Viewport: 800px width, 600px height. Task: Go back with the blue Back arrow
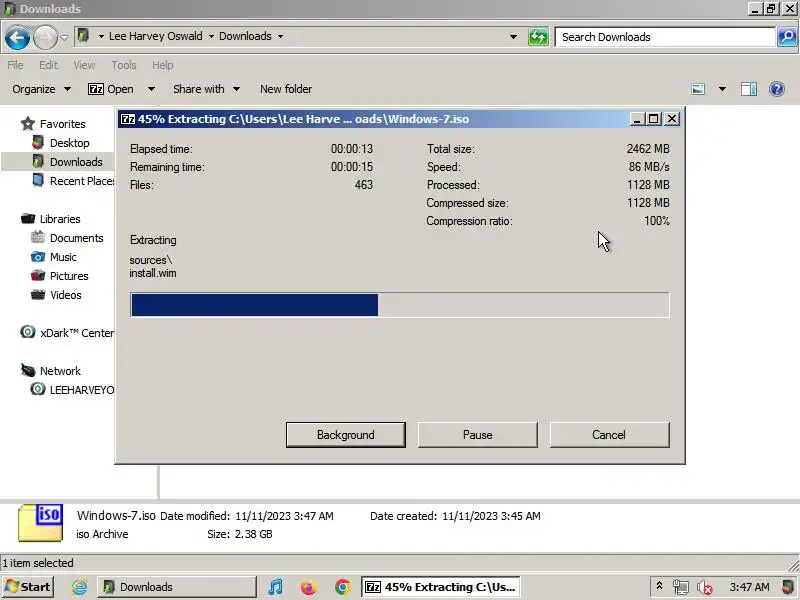[17, 37]
